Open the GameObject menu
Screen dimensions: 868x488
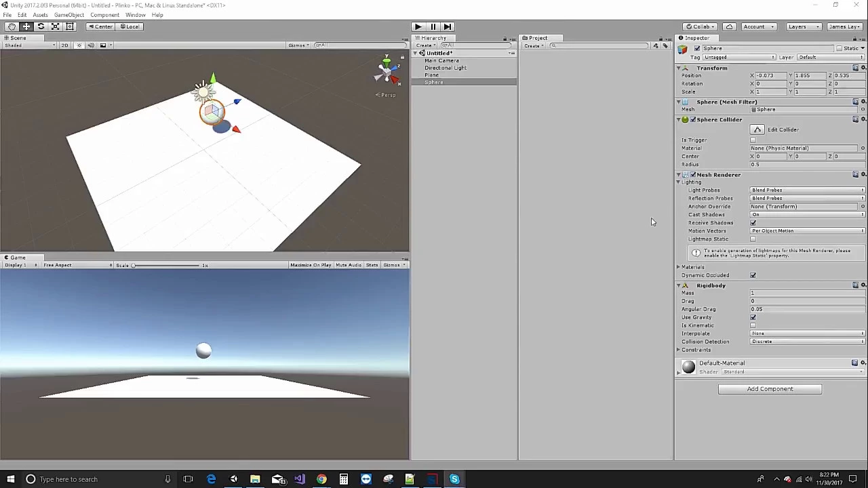[x=69, y=15]
